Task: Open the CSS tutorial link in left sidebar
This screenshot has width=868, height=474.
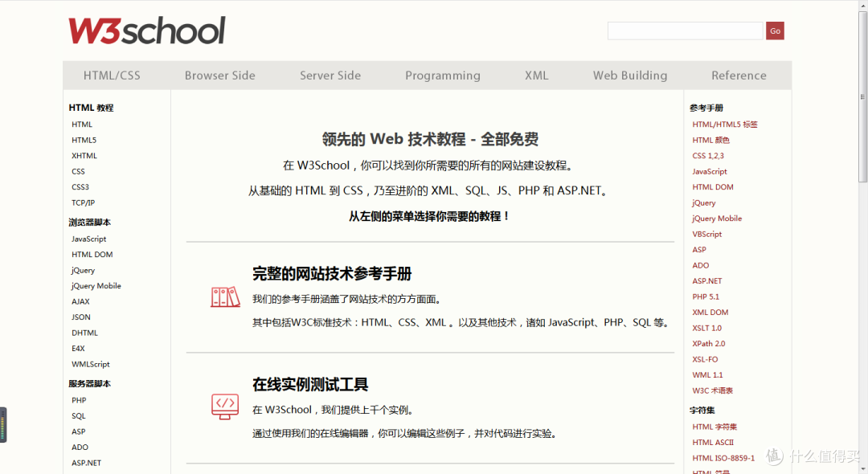Action: point(78,171)
